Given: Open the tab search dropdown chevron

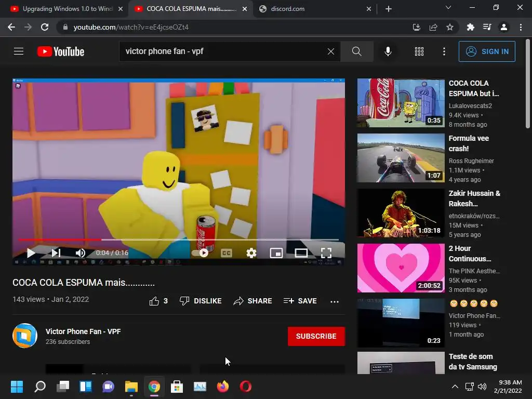Looking at the screenshot, I should click(448, 7).
